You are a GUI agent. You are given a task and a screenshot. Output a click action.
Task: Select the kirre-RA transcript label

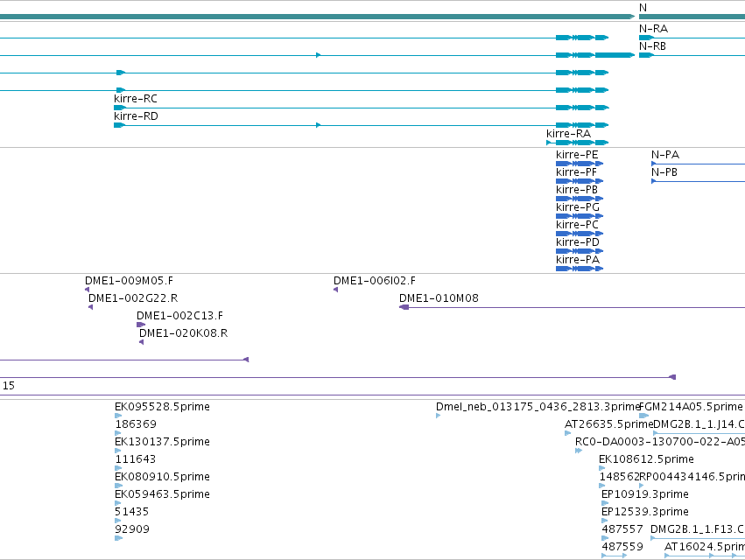pyautogui.click(x=568, y=134)
